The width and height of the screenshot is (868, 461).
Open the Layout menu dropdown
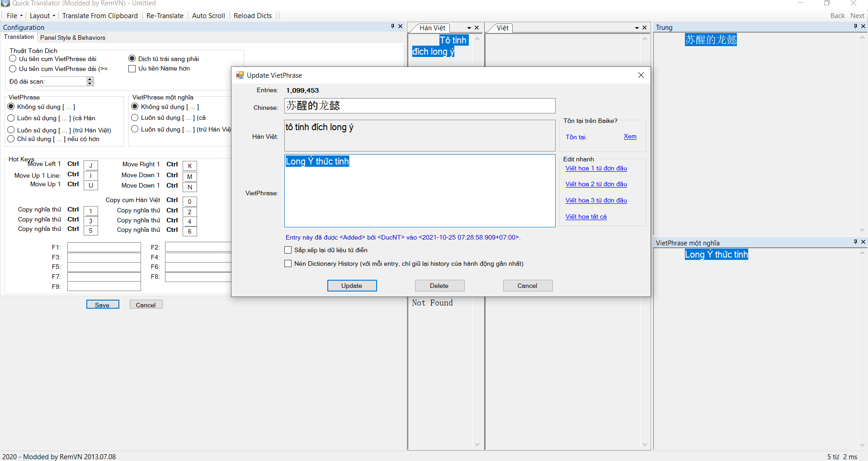point(42,16)
